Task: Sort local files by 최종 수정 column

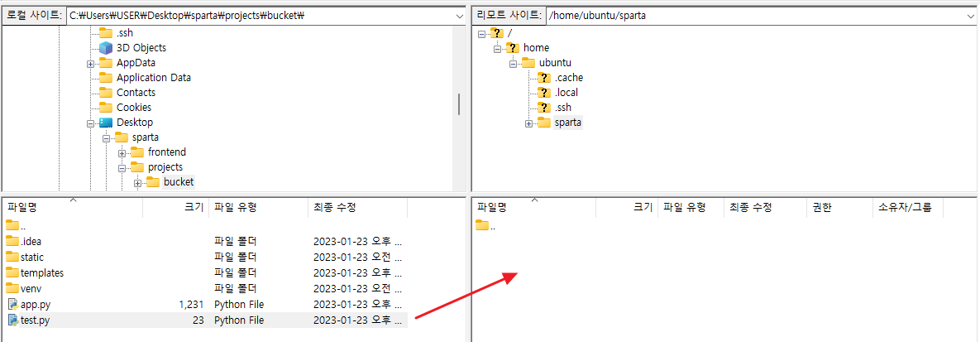Action: pos(357,208)
